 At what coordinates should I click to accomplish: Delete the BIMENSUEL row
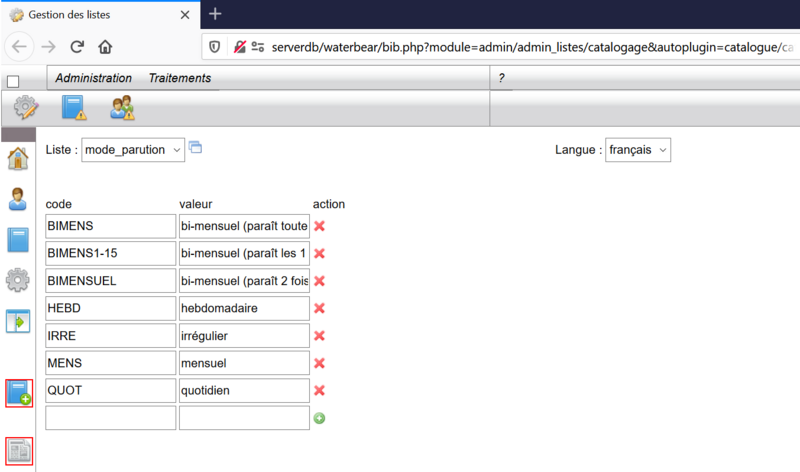(x=319, y=281)
